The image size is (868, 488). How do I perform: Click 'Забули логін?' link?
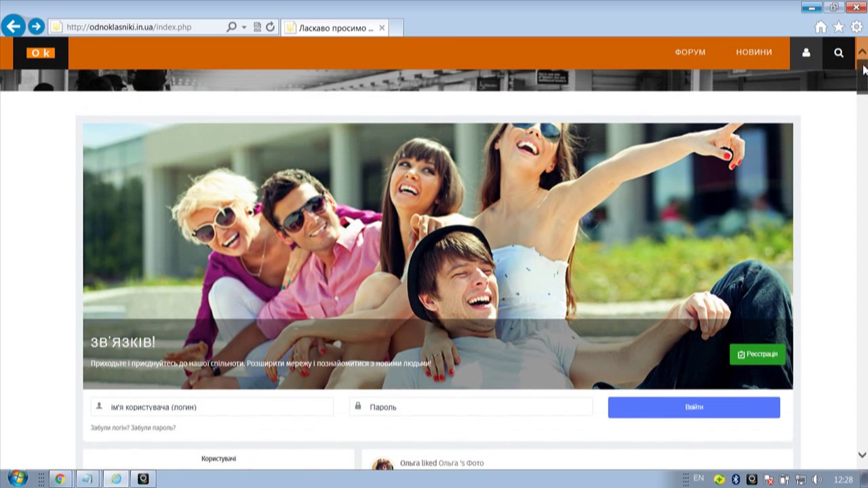(x=110, y=428)
